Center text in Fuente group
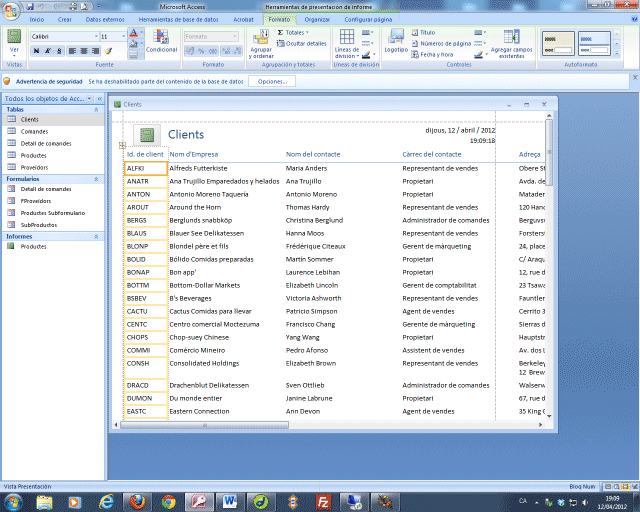Image resolution: width=640 pixels, height=512 pixels. (x=84, y=51)
